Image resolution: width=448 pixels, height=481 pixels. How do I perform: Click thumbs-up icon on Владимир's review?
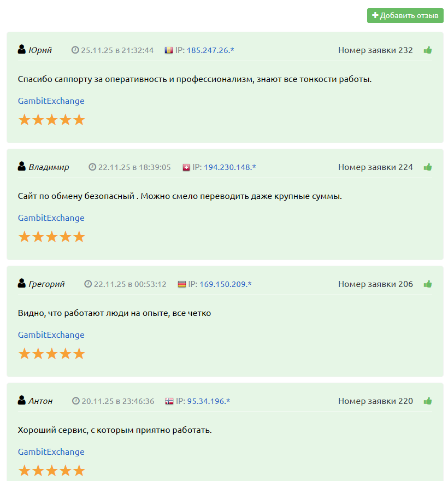pyautogui.click(x=427, y=167)
